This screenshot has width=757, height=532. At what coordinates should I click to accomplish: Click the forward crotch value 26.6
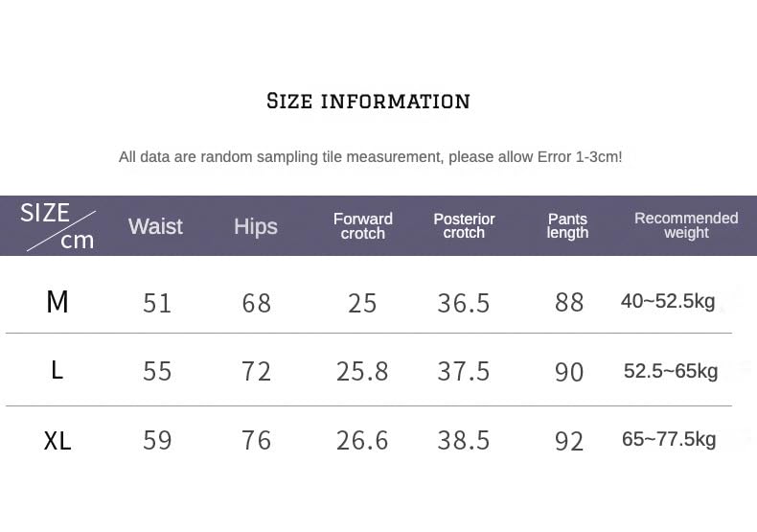[x=362, y=441]
